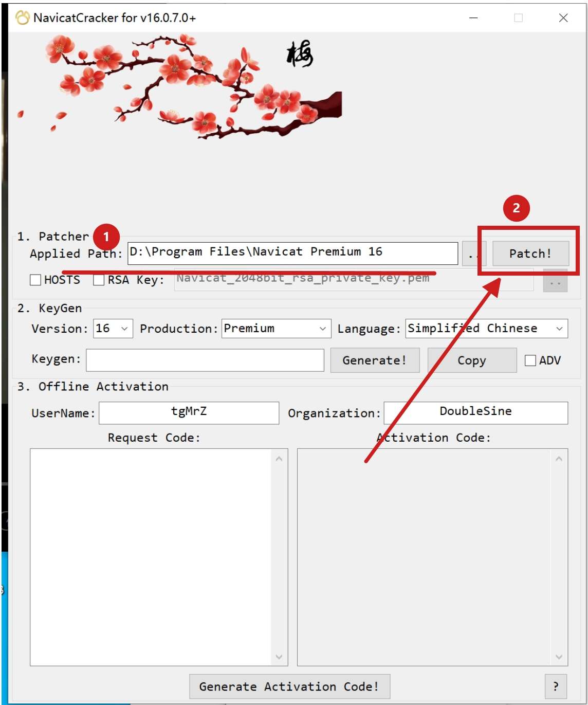The height and width of the screenshot is (705, 588).
Task: Minimize the NavicatCracker window
Action: click(474, 18)
